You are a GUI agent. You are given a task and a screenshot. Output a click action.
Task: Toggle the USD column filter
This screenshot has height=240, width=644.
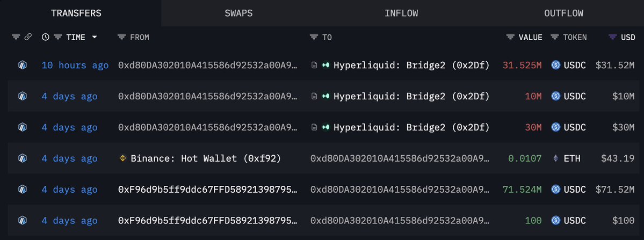[612, 38]
